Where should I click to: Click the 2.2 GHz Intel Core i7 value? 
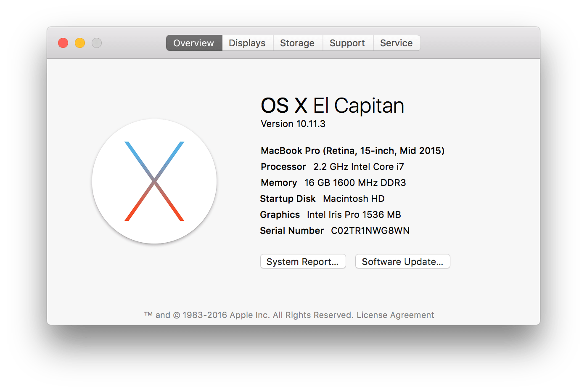coord(358,167)
